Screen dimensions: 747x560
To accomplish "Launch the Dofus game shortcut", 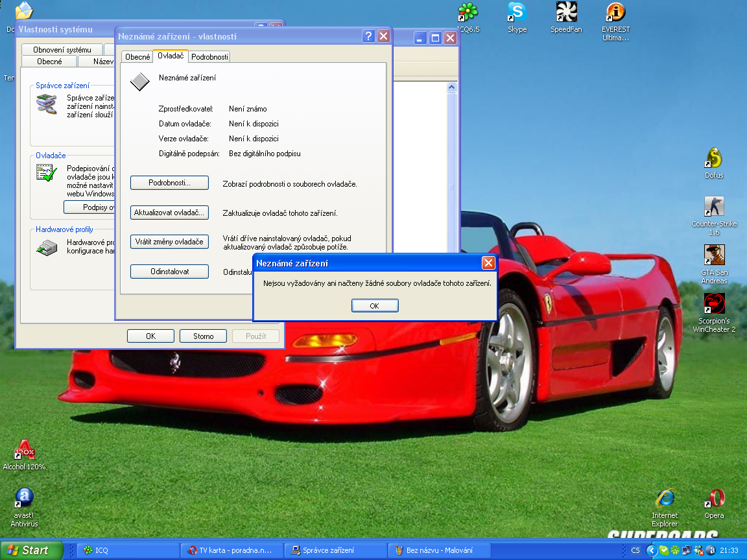I will click(714, 159).
